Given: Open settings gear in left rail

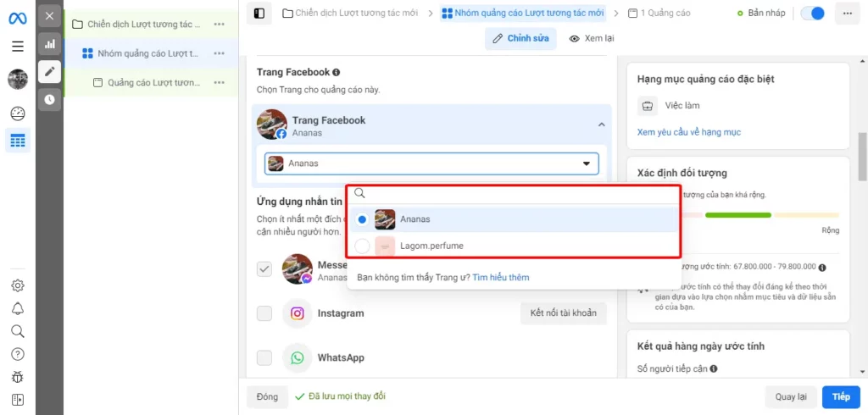Looking at the screenshot, I should click(18, 285).
